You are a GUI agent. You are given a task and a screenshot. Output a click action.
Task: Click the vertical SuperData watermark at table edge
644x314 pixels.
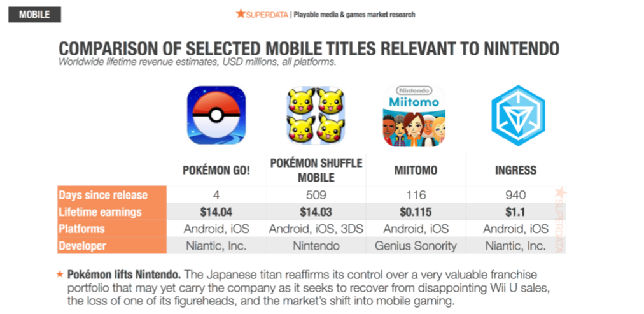(x=560, y=218)
